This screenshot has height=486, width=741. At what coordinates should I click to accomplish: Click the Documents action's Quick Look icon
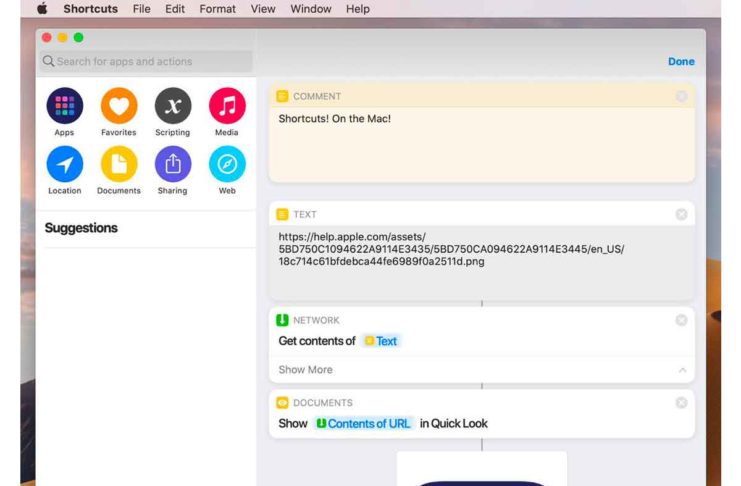click(282, 403)
